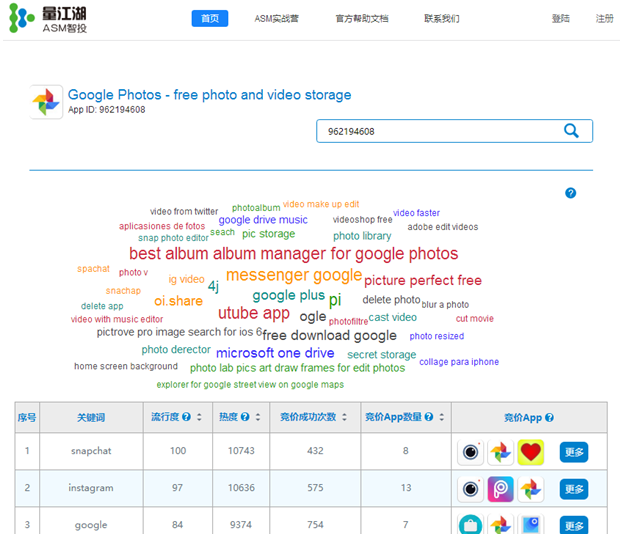Click cloud word 'home screen background'
The width and height of the screenshot is (620, 534).
click(x=126, y=366)
